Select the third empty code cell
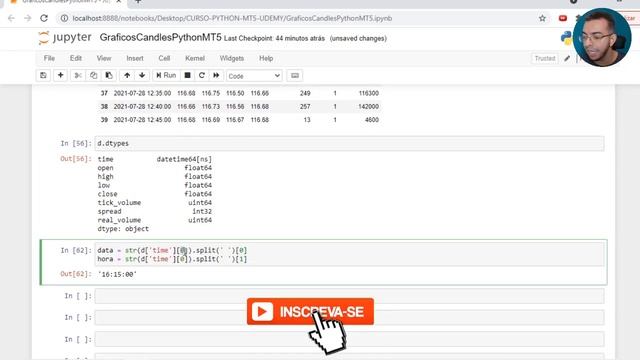640x360 pixels. (349, 339)
